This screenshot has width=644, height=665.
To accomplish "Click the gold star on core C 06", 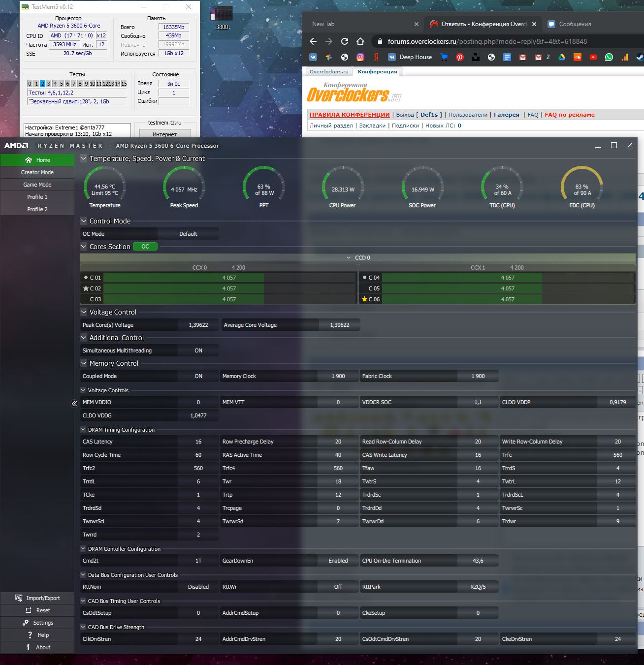I will tap(364, 299).
